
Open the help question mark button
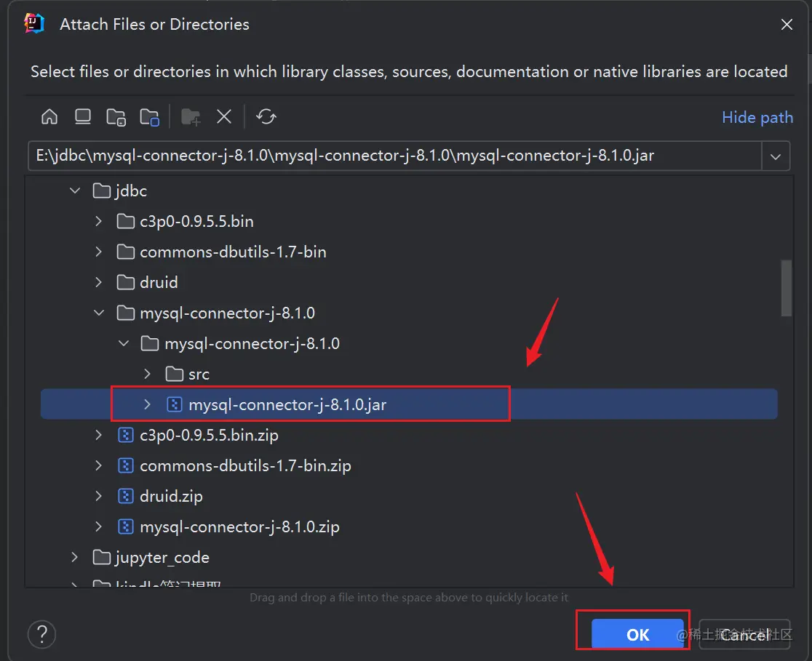coord(42,634)
